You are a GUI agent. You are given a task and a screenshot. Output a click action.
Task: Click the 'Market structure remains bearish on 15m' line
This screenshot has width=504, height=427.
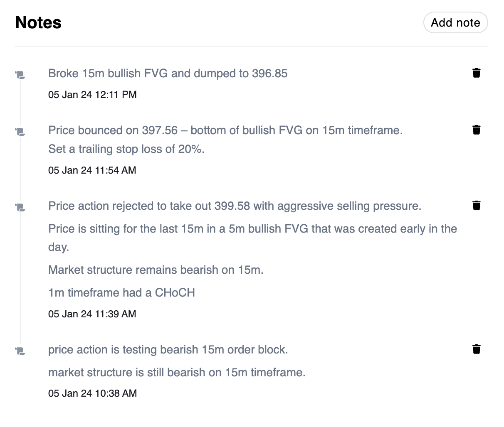(x=156, y=270)
